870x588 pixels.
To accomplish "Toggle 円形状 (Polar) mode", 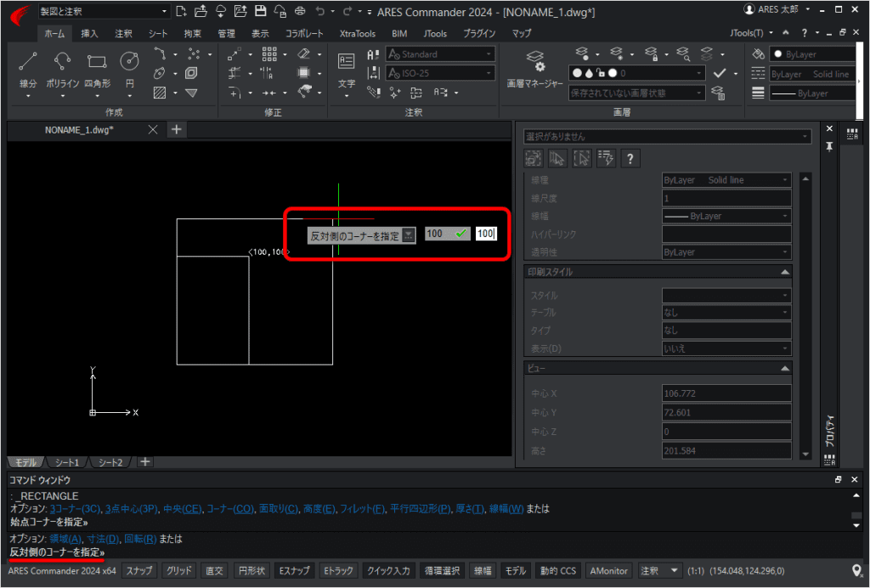I will [251, 570].
